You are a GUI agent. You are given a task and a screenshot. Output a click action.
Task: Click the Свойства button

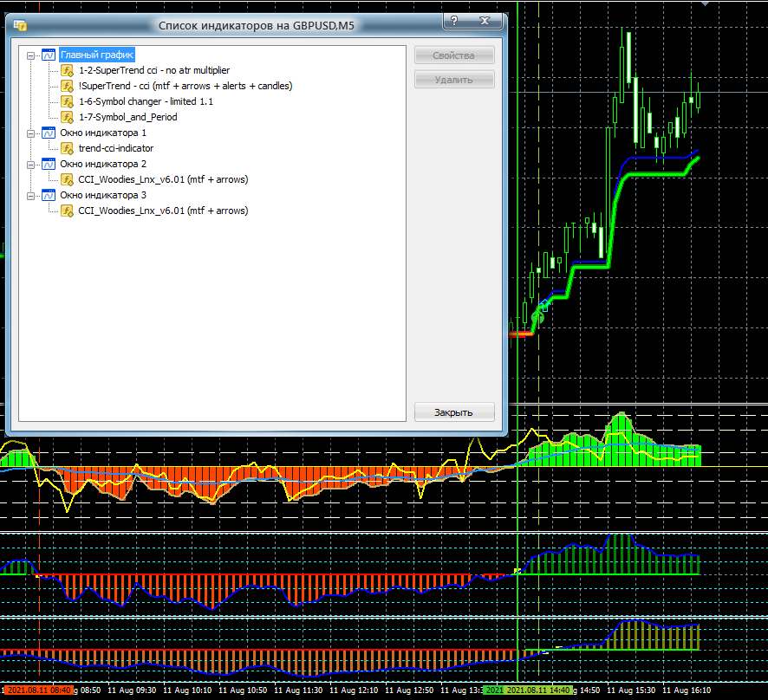tap(454, 55)
